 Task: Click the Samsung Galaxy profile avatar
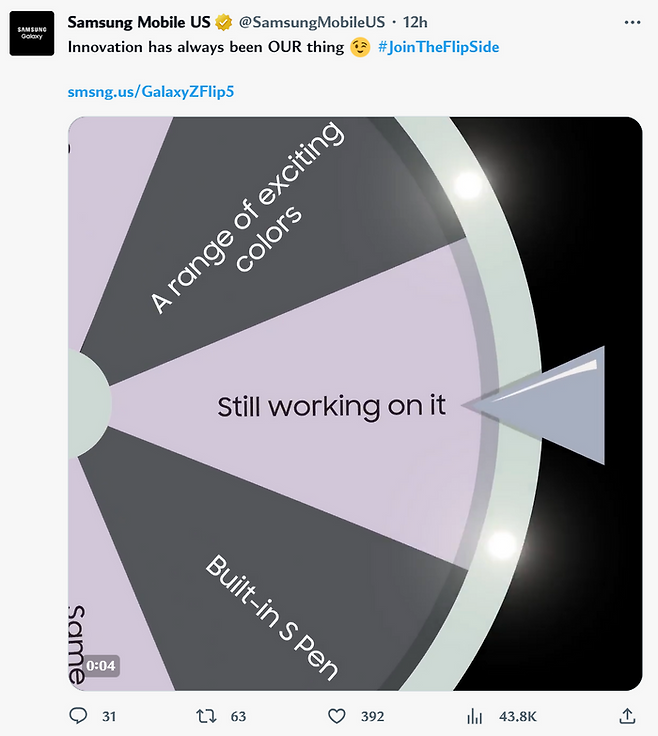click(32, 34)
